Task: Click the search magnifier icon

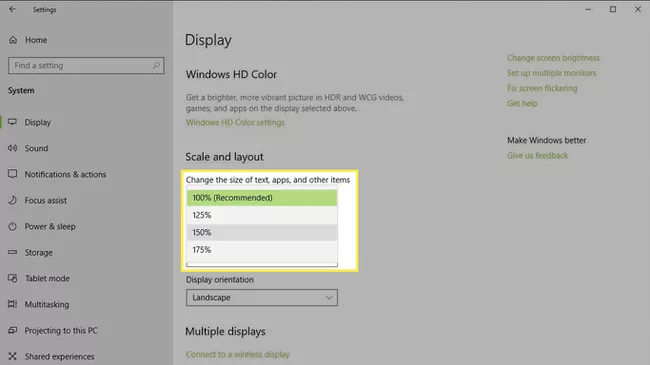Action: (156, 66)
